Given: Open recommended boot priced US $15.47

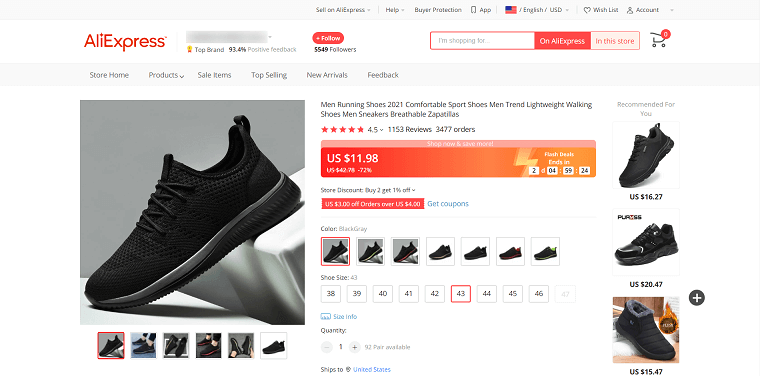Looking at the screenshot, I should 646,330.
